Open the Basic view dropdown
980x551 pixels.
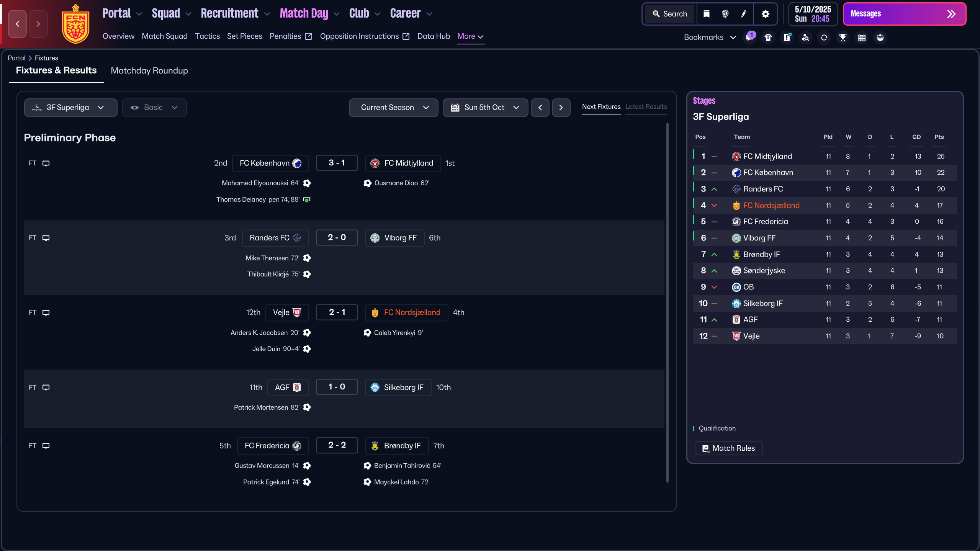pos(154,108)
